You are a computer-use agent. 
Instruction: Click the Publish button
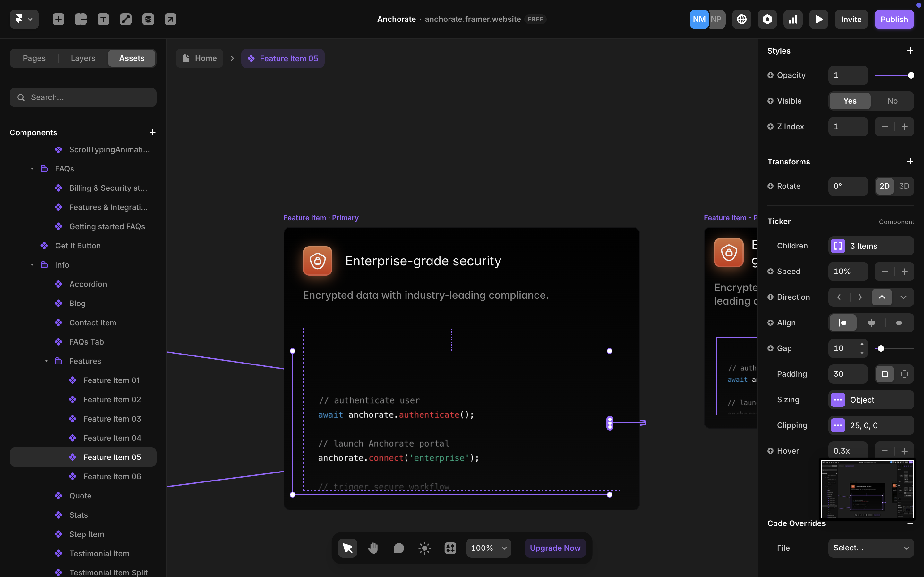click(894, 19)
